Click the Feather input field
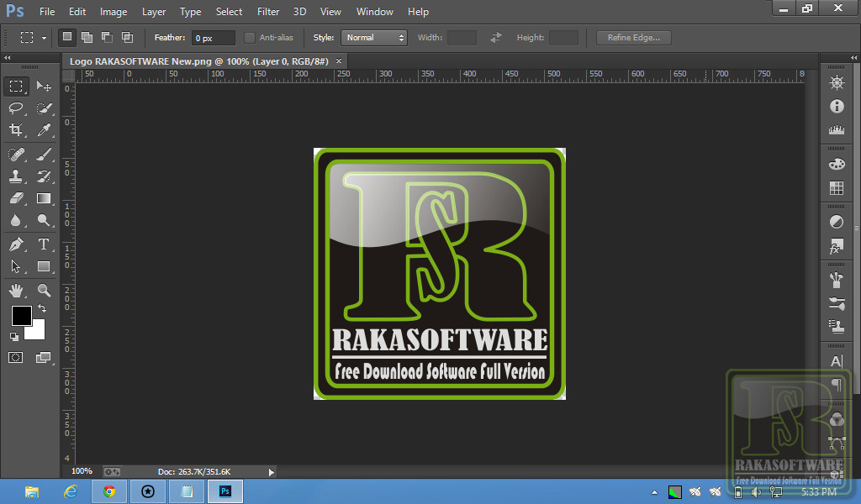861x504 pixels. (213, 38)
